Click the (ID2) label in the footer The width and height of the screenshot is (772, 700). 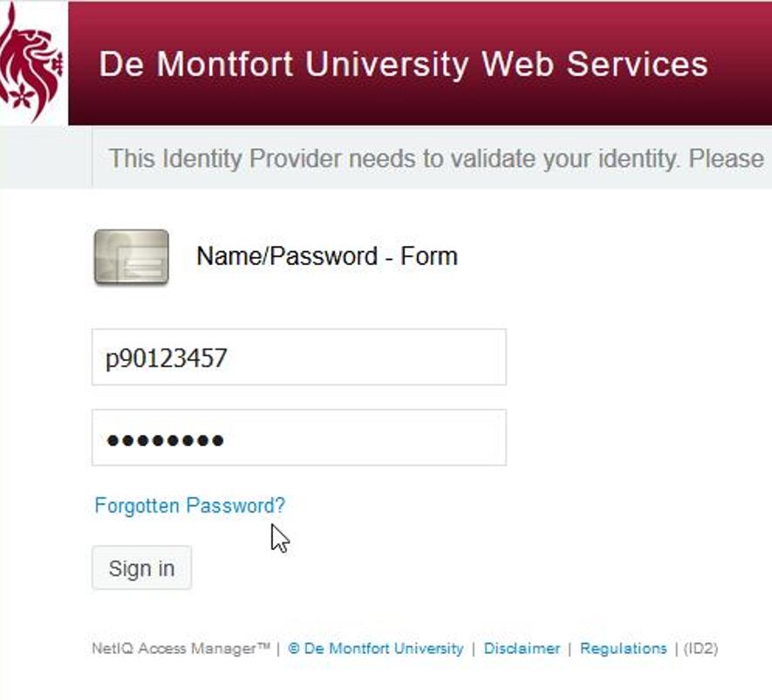tap(700, 649)
